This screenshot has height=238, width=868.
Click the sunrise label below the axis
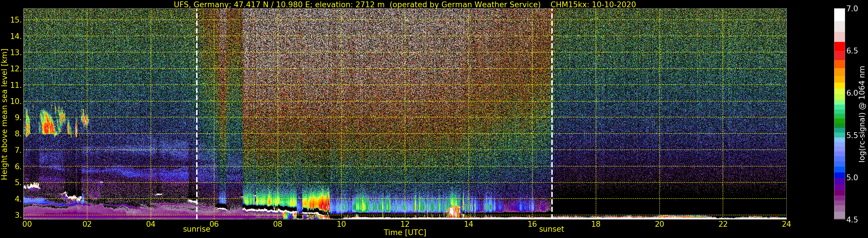196,229
